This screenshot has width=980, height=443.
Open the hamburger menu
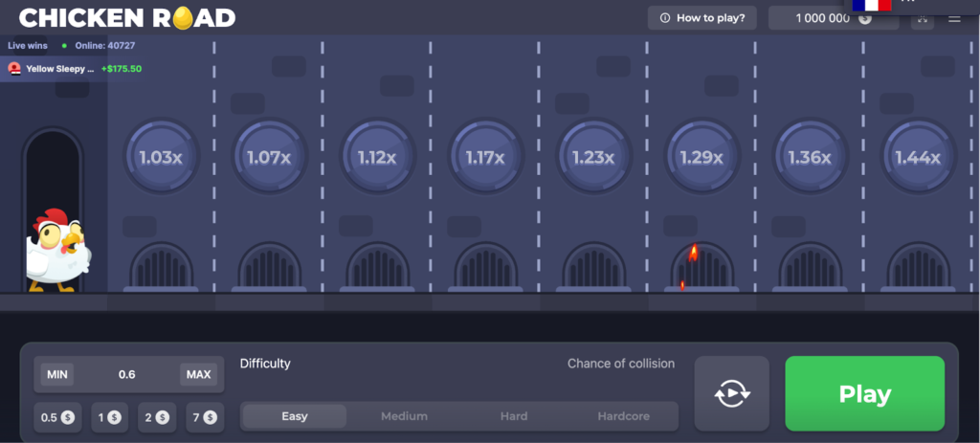coord(954,18)
